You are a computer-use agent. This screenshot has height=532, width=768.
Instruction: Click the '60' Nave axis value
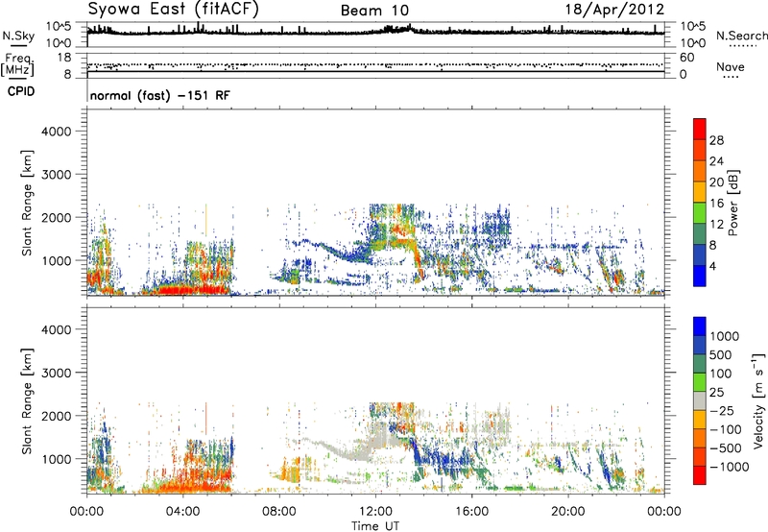click(686, 58)
